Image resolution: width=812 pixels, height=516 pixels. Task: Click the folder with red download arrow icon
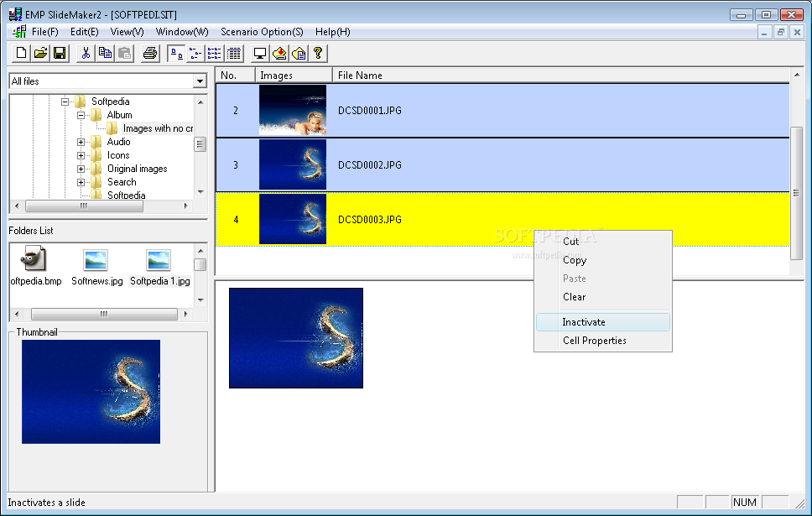(279, 54)
